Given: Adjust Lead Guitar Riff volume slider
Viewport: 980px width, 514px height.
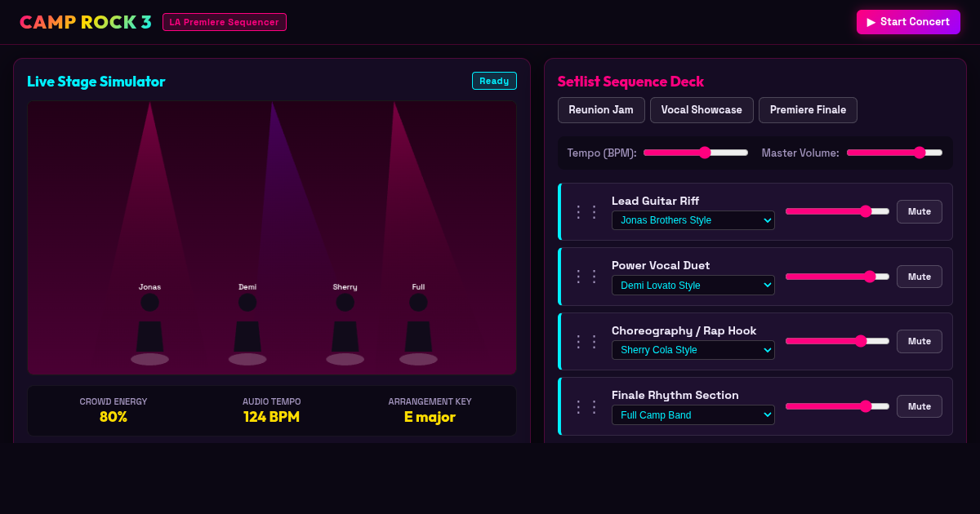Looking at the screenshot, I should 837,211.
